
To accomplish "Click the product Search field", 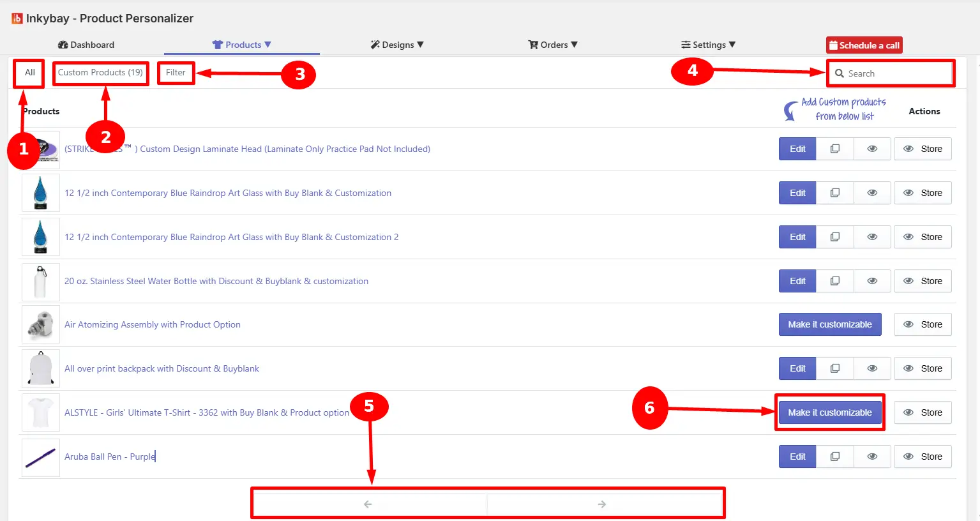I will point(891,73).
